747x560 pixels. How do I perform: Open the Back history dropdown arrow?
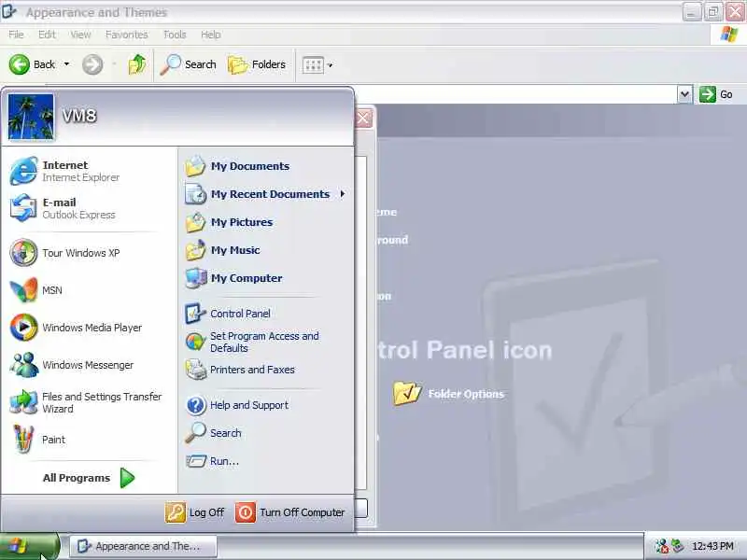coord(66,64)
